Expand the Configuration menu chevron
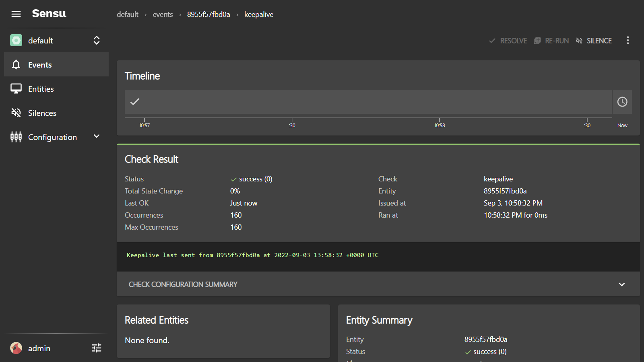The width and height of the screenshot is (644, 362). 97,136
